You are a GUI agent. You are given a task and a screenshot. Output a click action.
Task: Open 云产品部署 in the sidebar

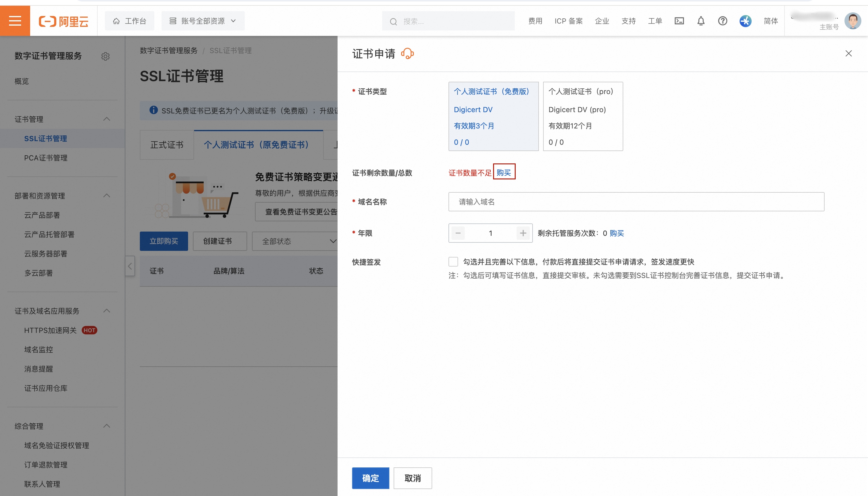pyautogui.click(x=42, y=215)
